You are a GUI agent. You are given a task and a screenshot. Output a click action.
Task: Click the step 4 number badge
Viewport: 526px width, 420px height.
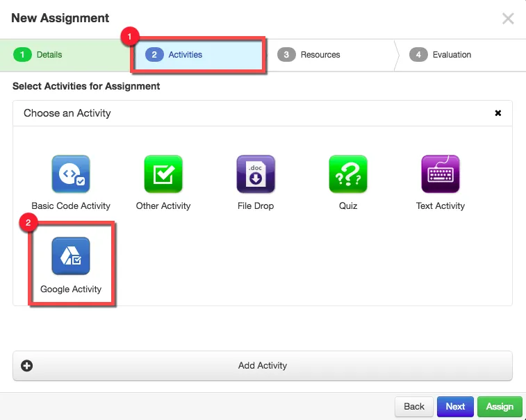click(x=418, y=55)
